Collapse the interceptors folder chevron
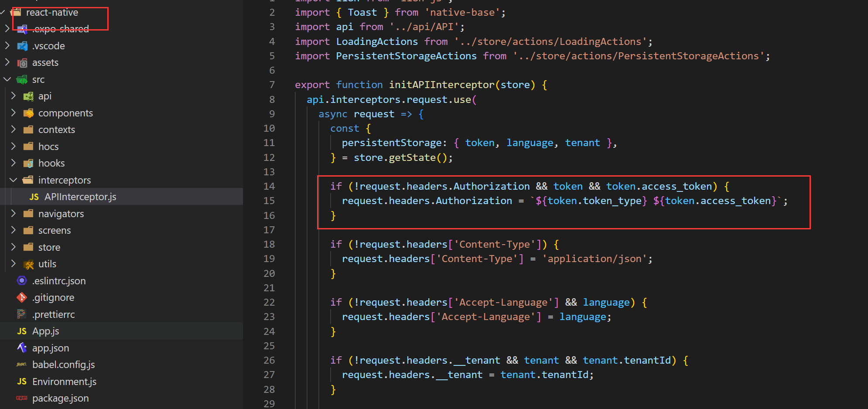Image resolution: width=868 pixels, height=409 pixels. click(x=14, y=180)
